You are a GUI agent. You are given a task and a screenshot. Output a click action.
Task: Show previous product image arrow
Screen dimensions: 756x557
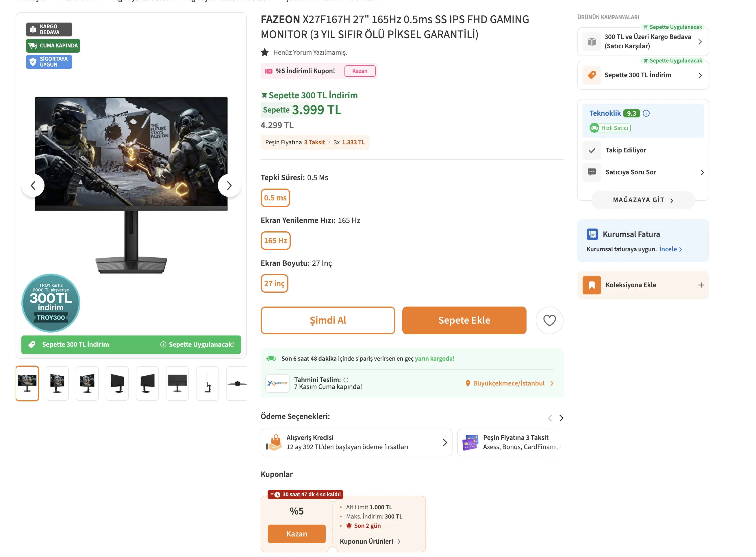(x=33, y=185)
